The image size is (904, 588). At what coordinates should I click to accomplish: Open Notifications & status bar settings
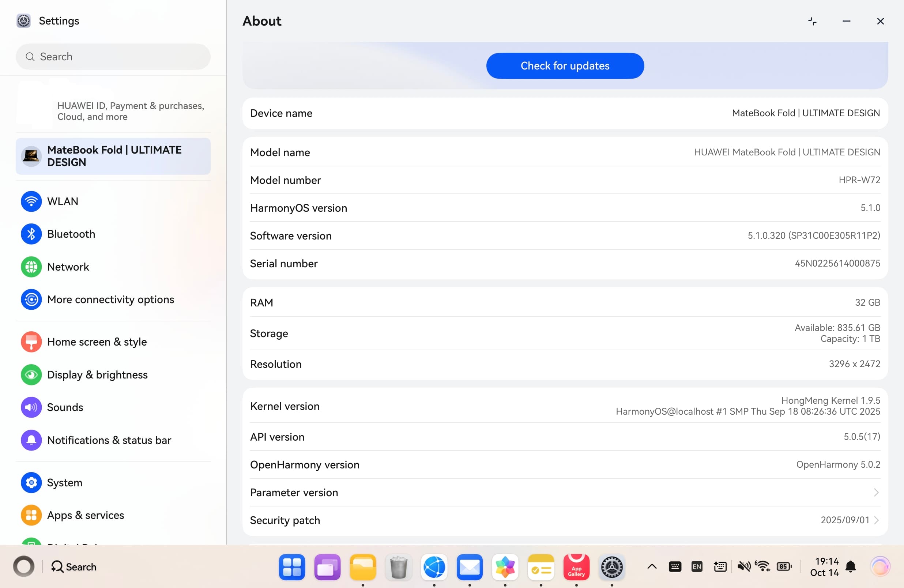tap(109, 440)
